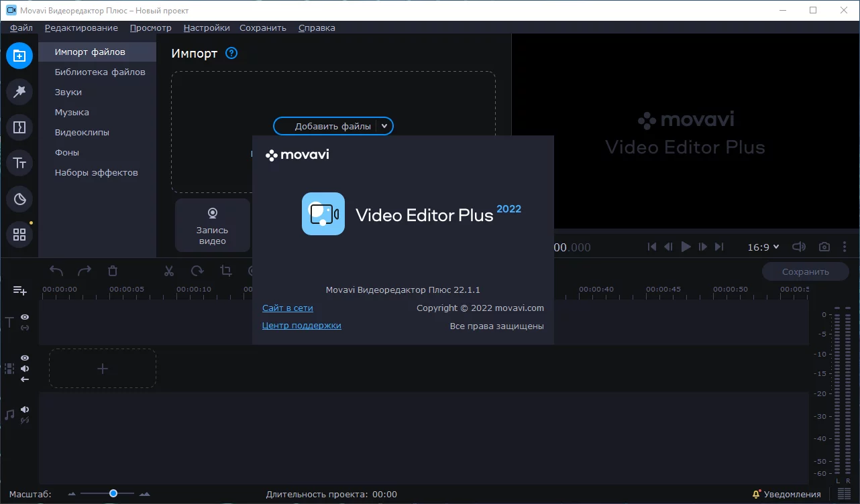This screenshot has width=860, height=504.
Task: Click the Import help question mark icon
Action: (231, 53)
